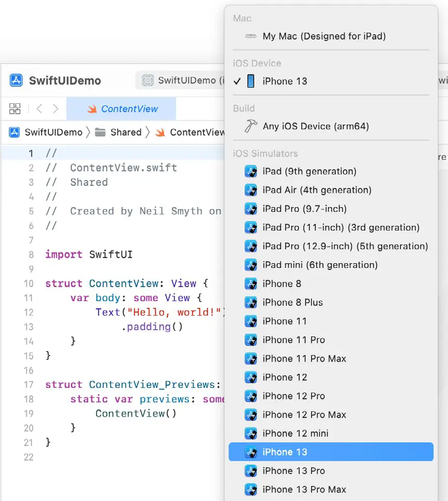Click the simulator icon for iPad mini (6th generation)

coord(251,265)
